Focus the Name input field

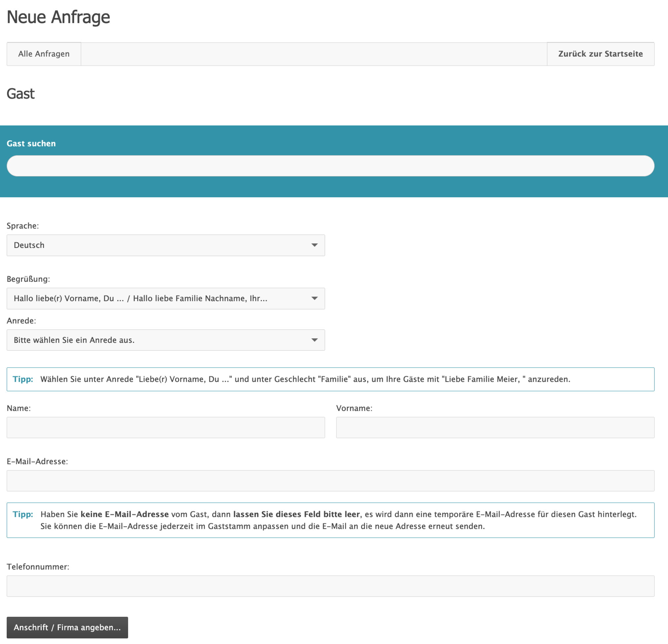(166, 428)
